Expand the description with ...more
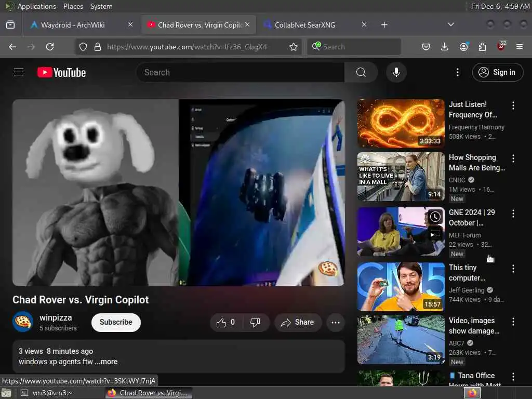Viewport: 532px width, 399px height. [x=106, y=362]
